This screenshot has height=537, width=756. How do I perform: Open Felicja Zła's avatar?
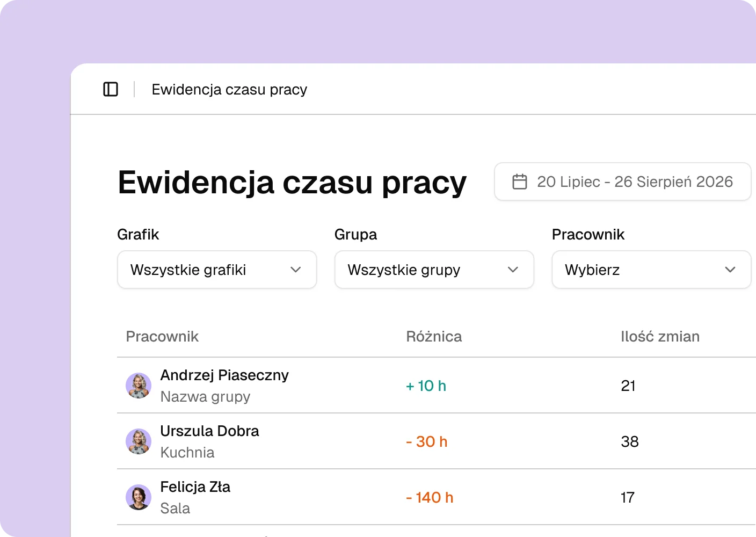pyautogui.click(x=139, y=497)
